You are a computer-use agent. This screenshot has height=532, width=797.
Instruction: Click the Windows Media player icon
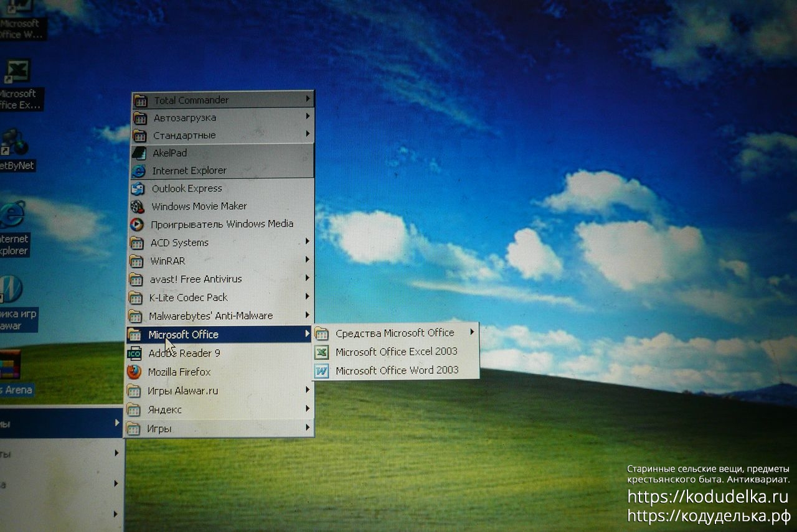[137, 225]
